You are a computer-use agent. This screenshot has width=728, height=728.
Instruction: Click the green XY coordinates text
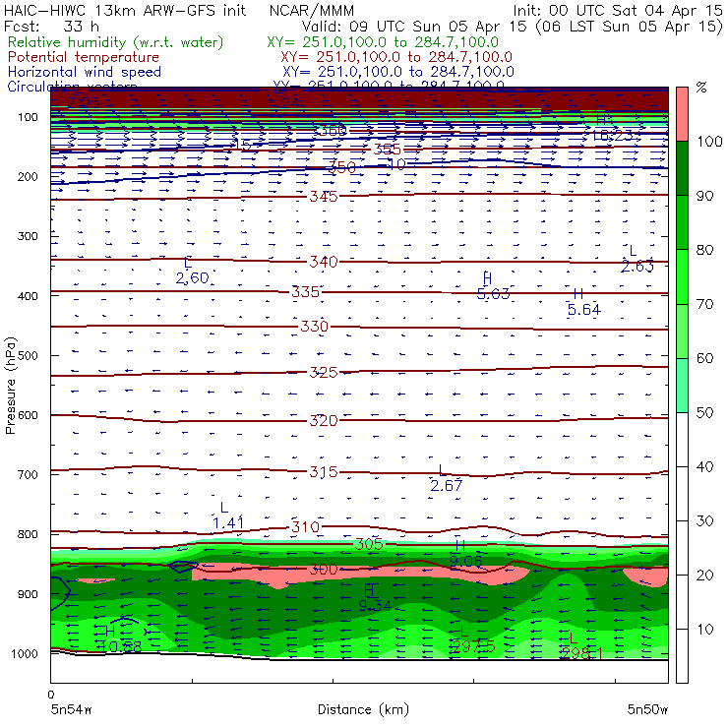(383, 42)
